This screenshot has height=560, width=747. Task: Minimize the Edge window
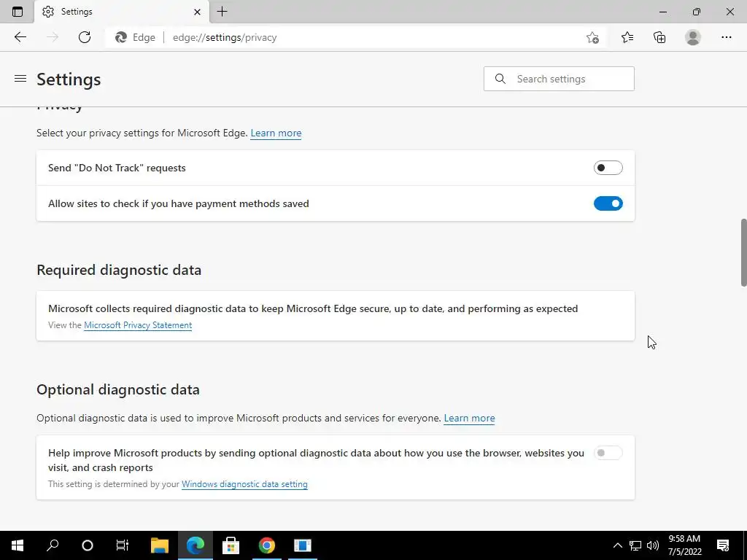point(662,12)
